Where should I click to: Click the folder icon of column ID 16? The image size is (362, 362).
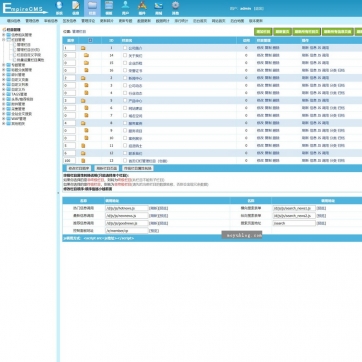coord(86,70)
